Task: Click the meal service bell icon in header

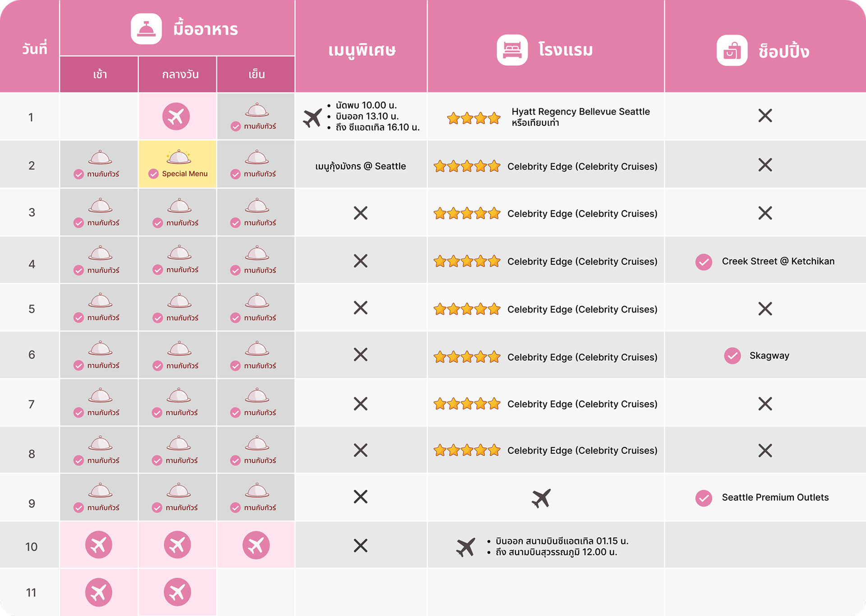Action: tap(146, 29)
